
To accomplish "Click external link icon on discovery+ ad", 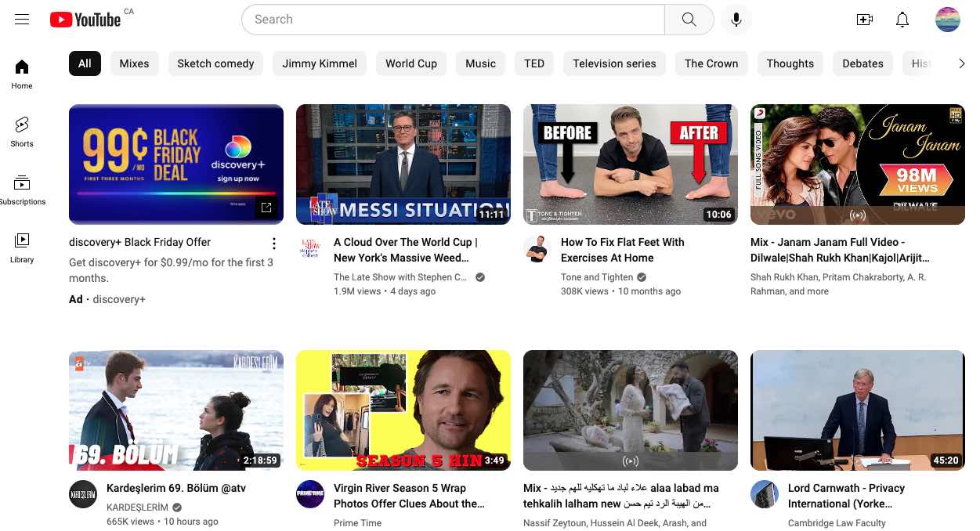I will 266,208.
